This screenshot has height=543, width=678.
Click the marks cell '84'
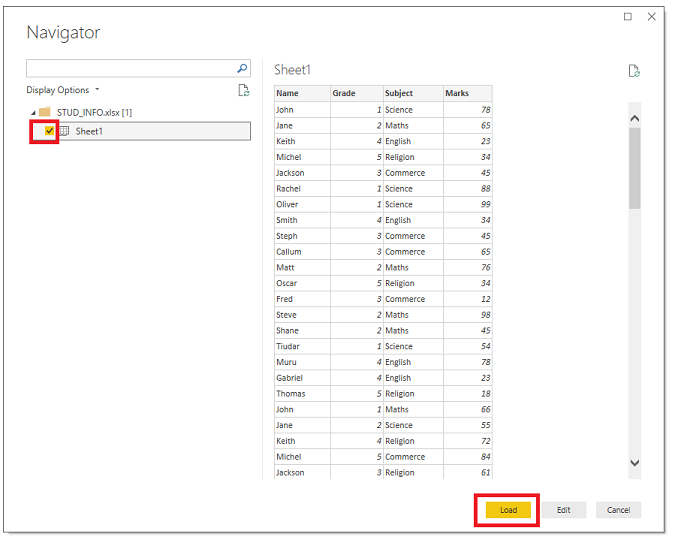(468, 457)
